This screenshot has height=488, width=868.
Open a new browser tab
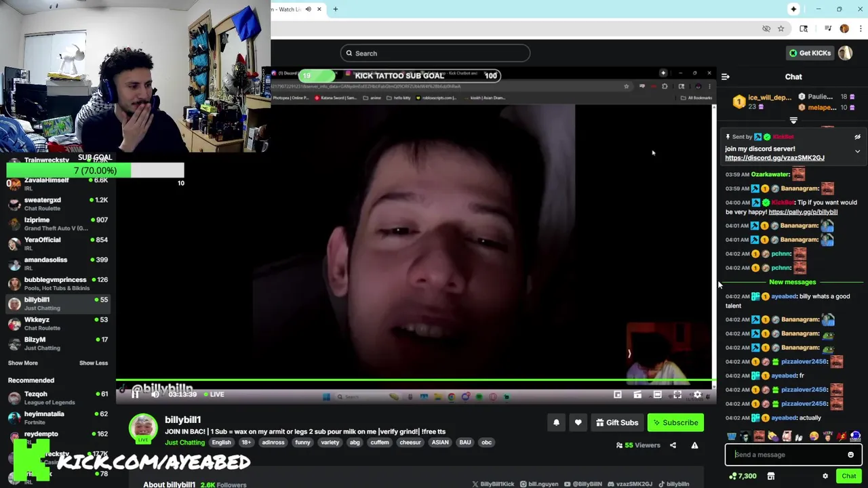pyautogui.click(x=335, y=9)
